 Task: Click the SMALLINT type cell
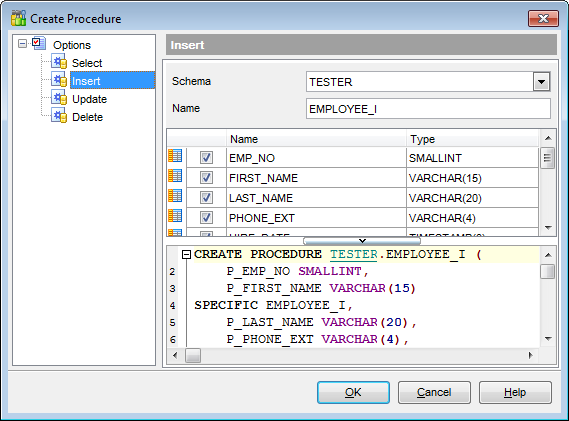(472, 158)
